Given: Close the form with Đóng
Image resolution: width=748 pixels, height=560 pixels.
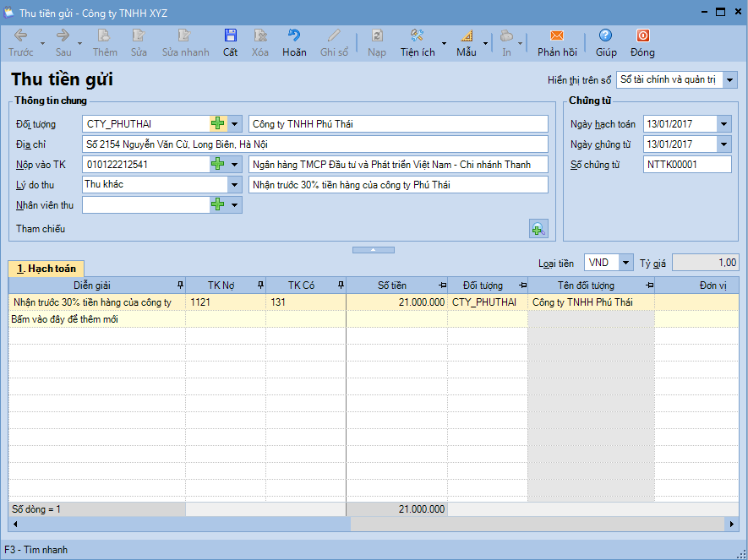Looking at the screenshot, I should [x=642, y=43].
